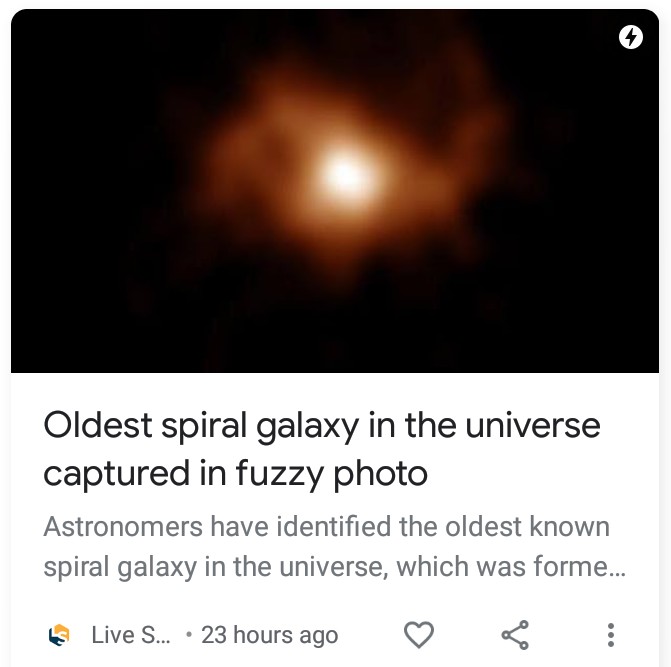
Task: Tap the AMP lightning bolt badge
Action: tap(631, 37)
